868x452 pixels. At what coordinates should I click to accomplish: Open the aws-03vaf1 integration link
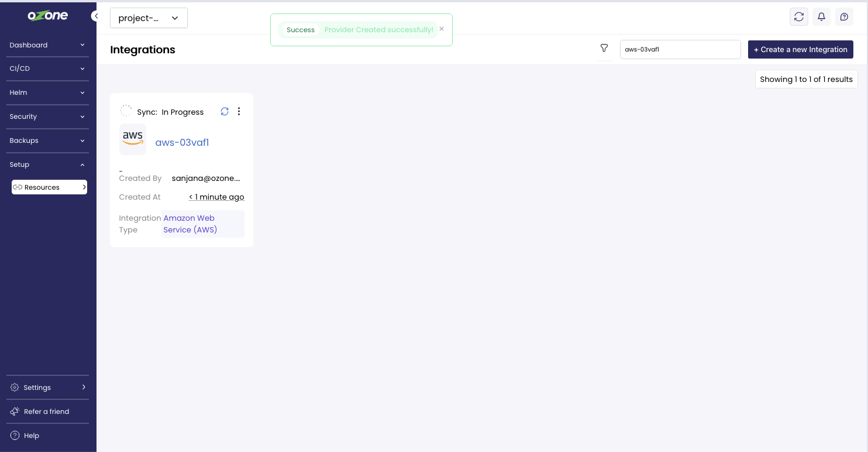click(182, 142)
